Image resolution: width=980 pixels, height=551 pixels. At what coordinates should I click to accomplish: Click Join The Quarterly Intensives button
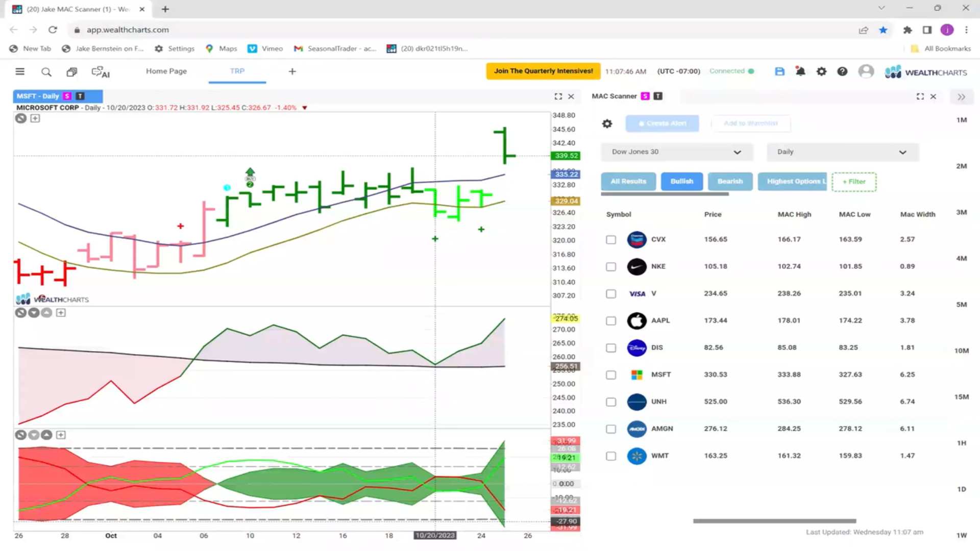[543, 71]
